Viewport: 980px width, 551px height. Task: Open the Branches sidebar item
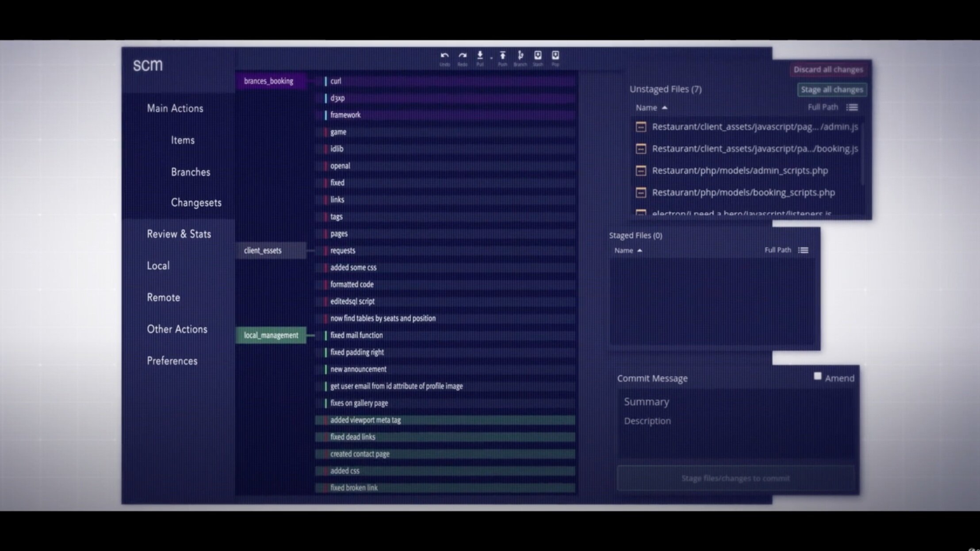click(x=190, y=172)
